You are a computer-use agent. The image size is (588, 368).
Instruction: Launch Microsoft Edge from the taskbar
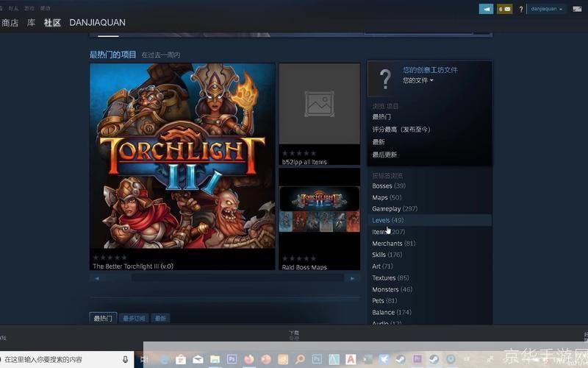165,359
